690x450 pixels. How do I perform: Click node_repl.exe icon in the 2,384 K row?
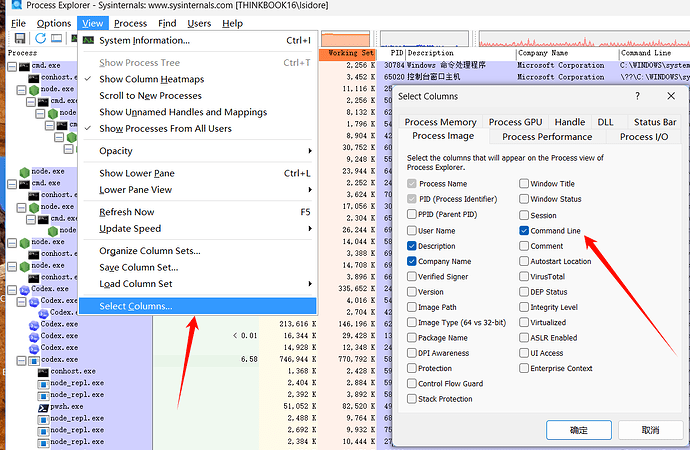point(43,443)
